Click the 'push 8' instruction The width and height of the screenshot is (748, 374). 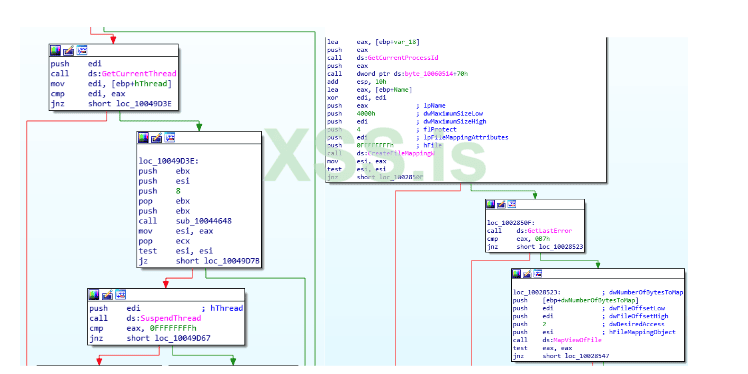tap(159, 191)
